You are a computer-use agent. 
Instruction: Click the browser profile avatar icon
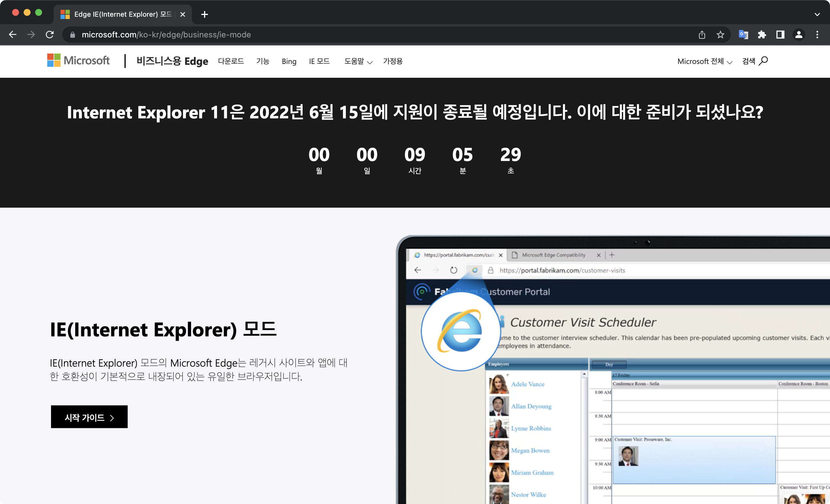coord(799,34)
